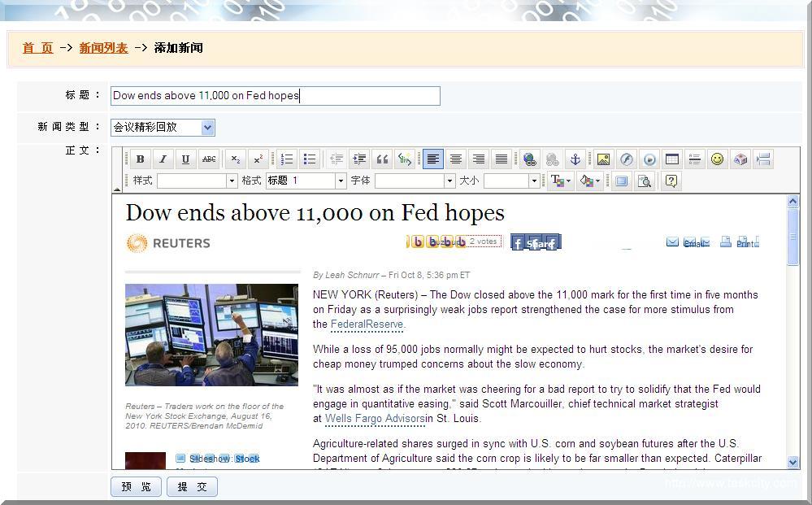Click the 标题 title input field
The width and height of the screenshot is (812, 505).
click(x=275, y=96)
